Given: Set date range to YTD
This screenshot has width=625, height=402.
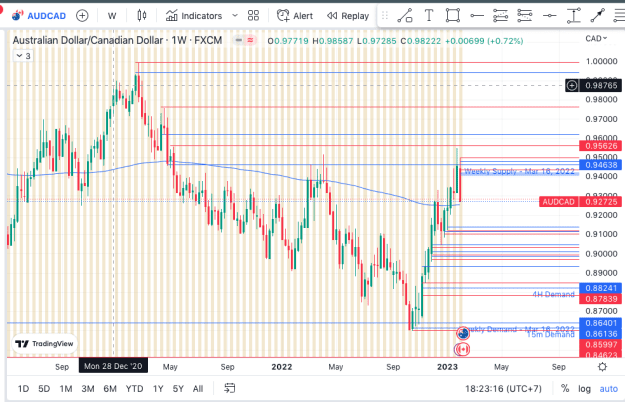Looking at the screenshot, I should [134, 388].
